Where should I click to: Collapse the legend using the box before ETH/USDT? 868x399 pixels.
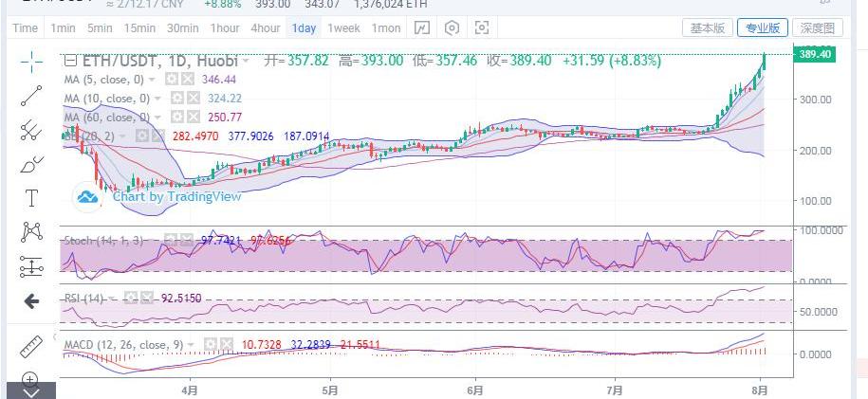71,60
